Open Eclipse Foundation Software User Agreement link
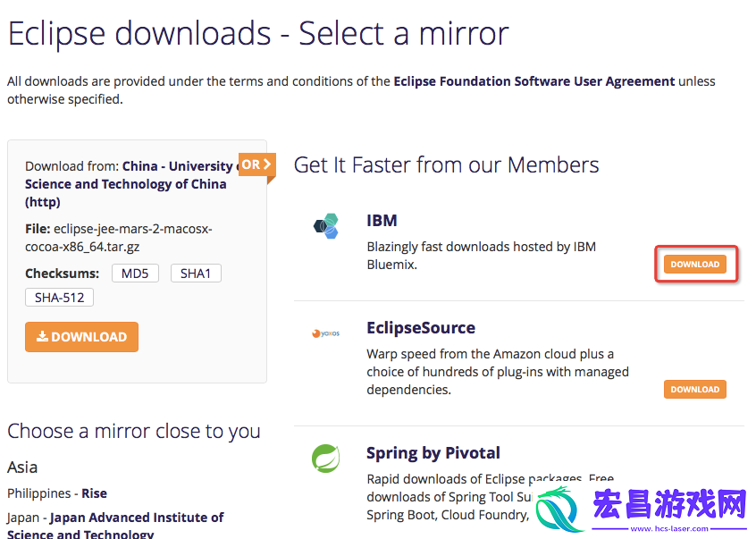 point(534,81)
